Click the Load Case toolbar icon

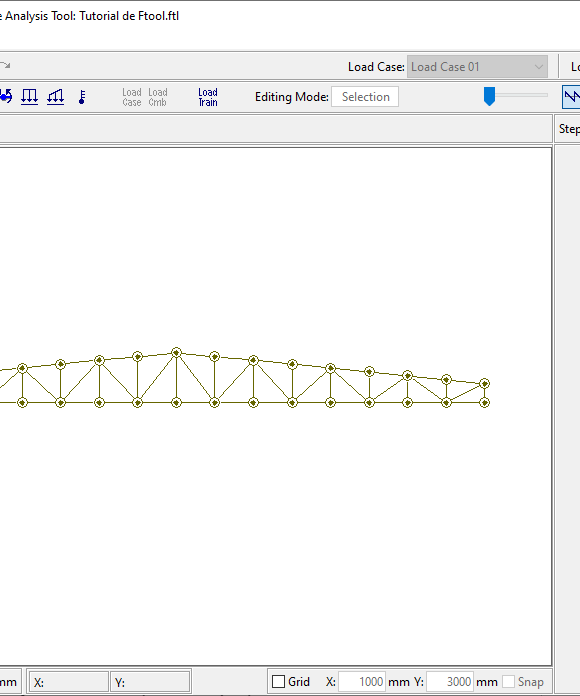click(x=132, y=97)
